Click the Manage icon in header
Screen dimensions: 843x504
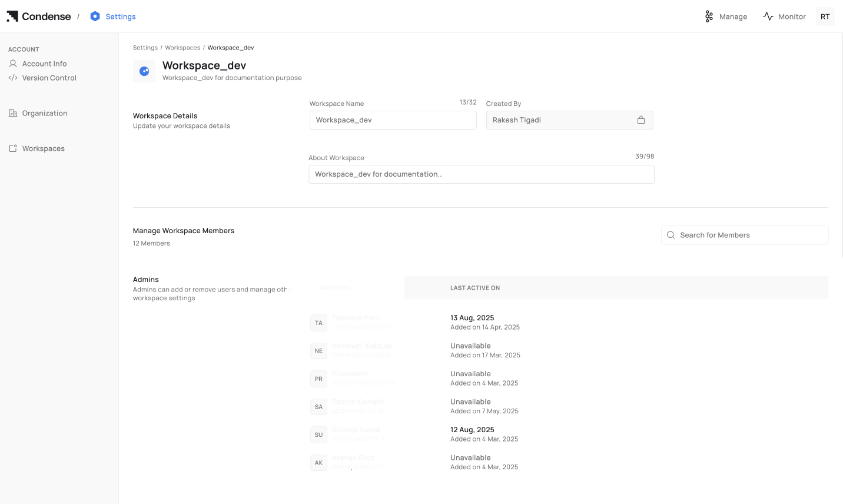(709, 16)
